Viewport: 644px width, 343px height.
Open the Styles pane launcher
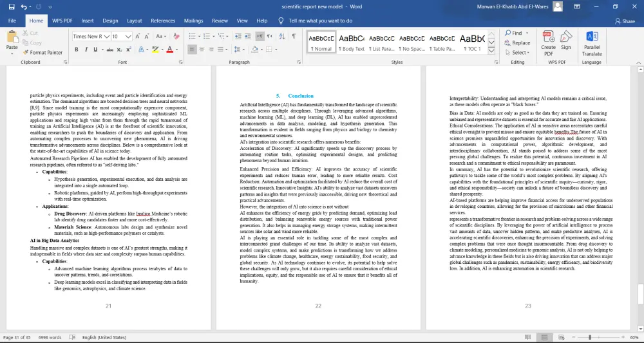pos(496,62)
